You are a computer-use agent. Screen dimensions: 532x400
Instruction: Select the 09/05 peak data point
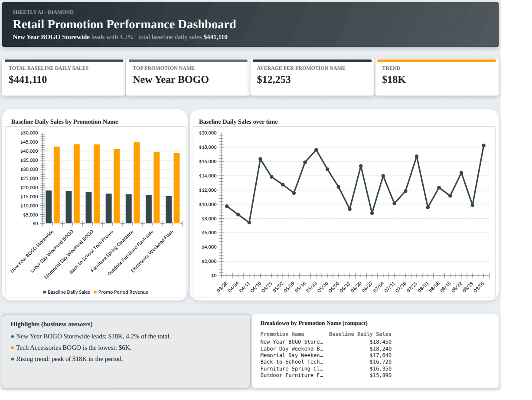coord(483,146)
